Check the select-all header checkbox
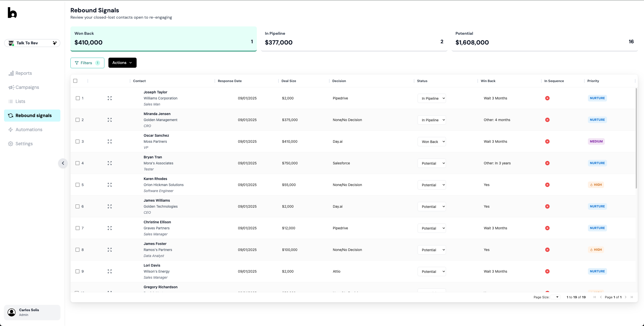644x326 pixels. tap(75, 81)
